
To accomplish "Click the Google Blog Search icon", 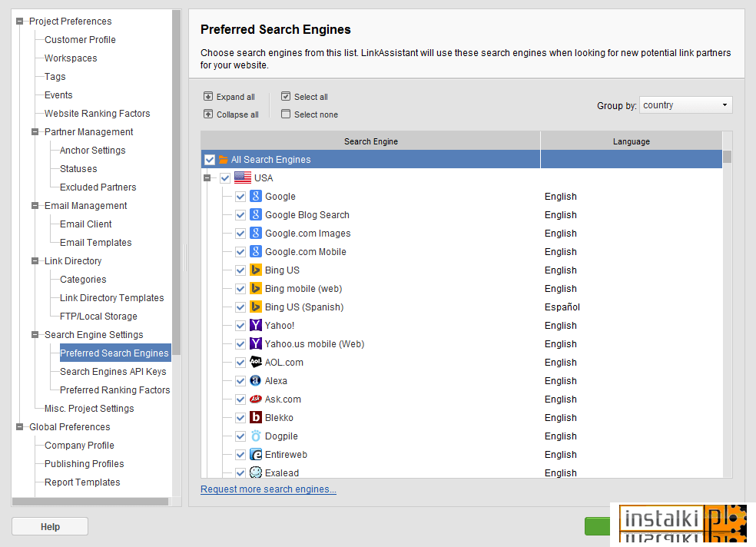I will (256, 214).
